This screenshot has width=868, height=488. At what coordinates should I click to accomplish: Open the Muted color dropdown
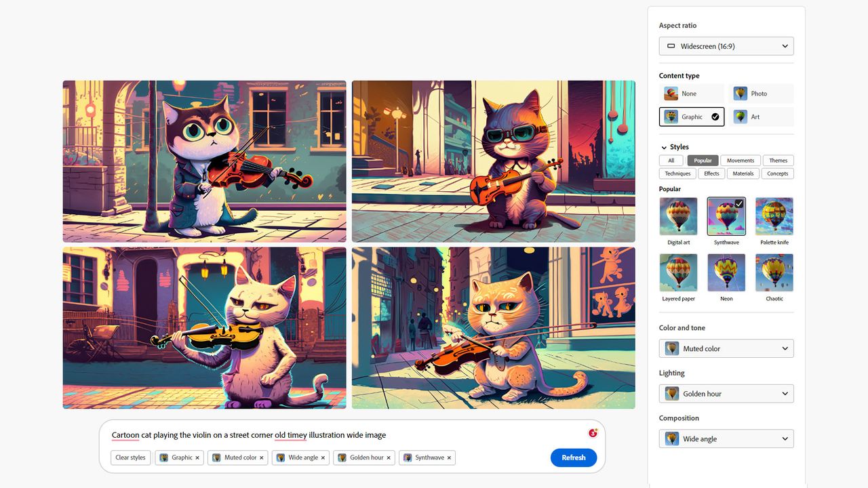pos(726,348)
